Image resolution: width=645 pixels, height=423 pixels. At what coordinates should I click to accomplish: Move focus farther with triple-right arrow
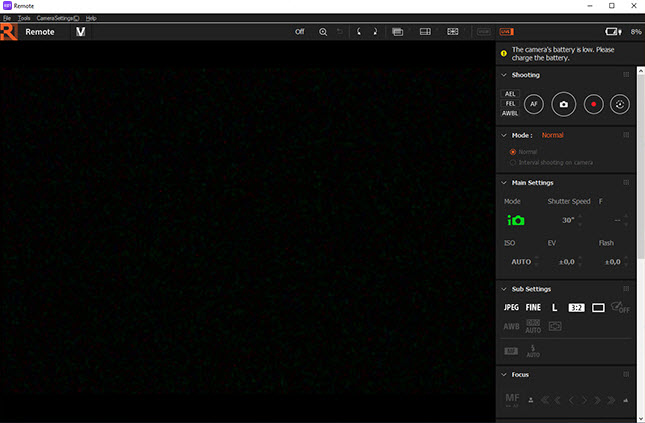[x=611, y=400]
